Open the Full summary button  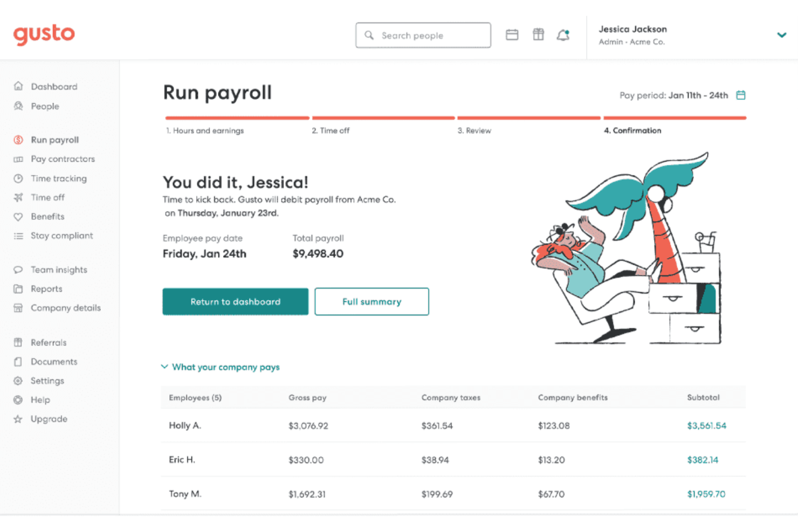coord(372,302)
